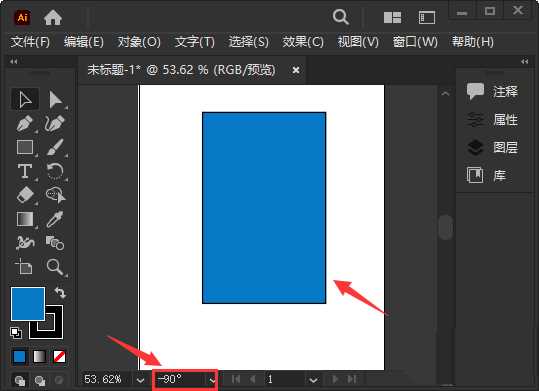Open the 选择(S) menu
The height and width of the screenshot is (391, 539).
tap(249, 42)
